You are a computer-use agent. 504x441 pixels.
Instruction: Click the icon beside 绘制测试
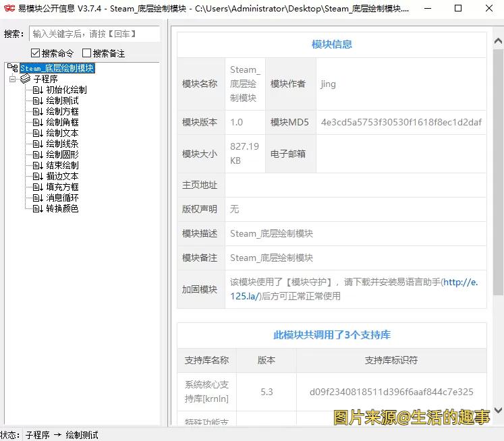pos(38,101)
